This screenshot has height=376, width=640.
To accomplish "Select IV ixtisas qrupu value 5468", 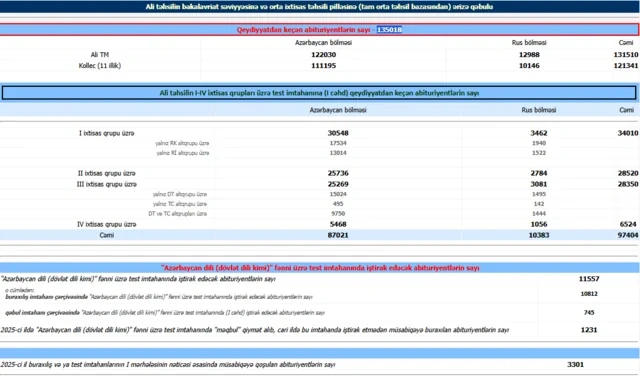I will coord(338,224).
